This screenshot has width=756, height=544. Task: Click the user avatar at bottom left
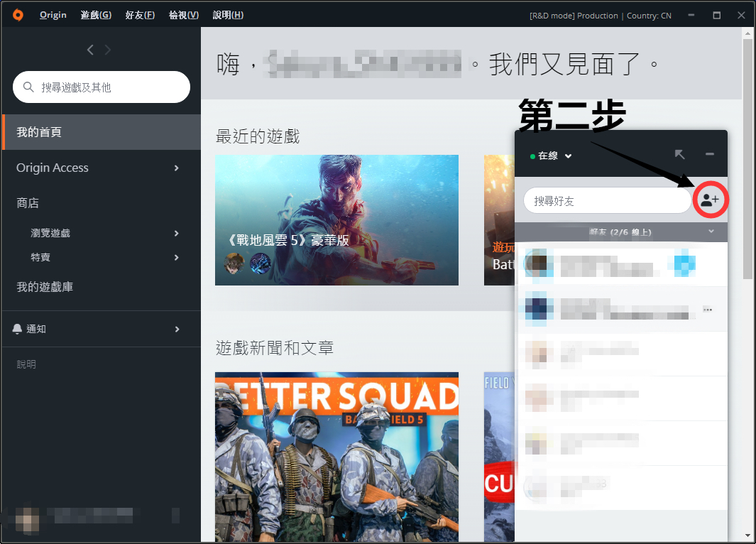click(27, 519)
